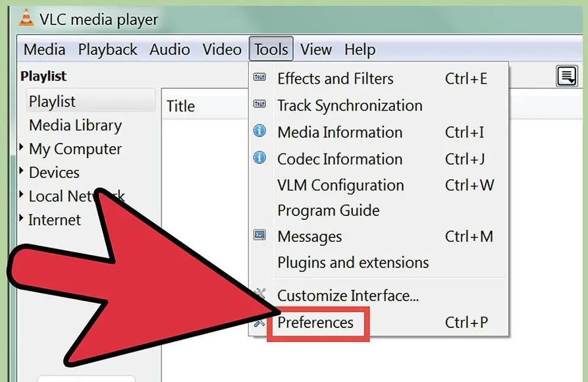Open the Media menu
Viewport: 588px width, 382px height.
44,49
